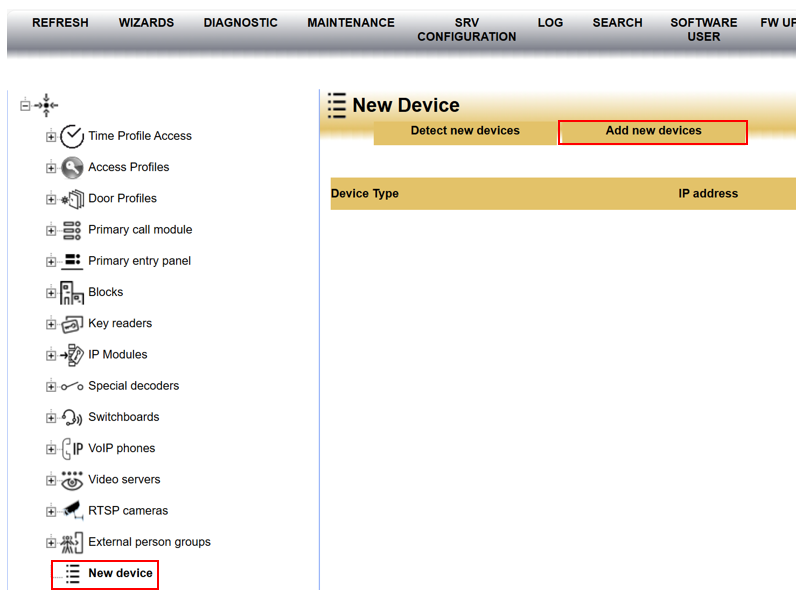The image size is (803, 597).
Task: Select Switchboards tree label
Action: (x=123, y=417)
